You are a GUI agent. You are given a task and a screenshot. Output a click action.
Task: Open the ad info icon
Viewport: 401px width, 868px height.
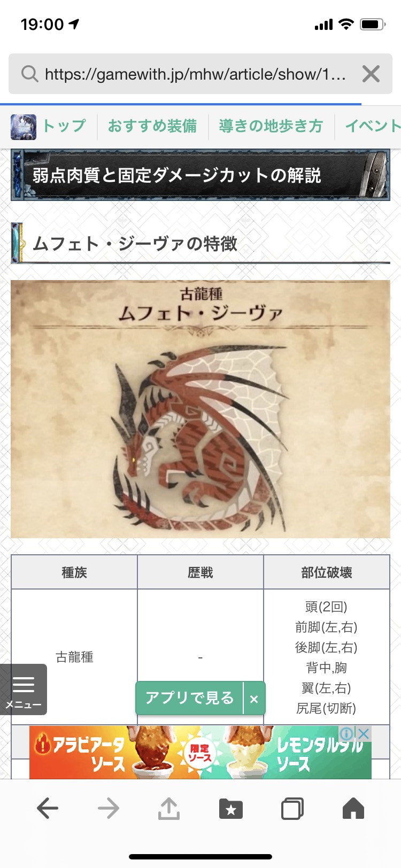click(x=347, y=733)
